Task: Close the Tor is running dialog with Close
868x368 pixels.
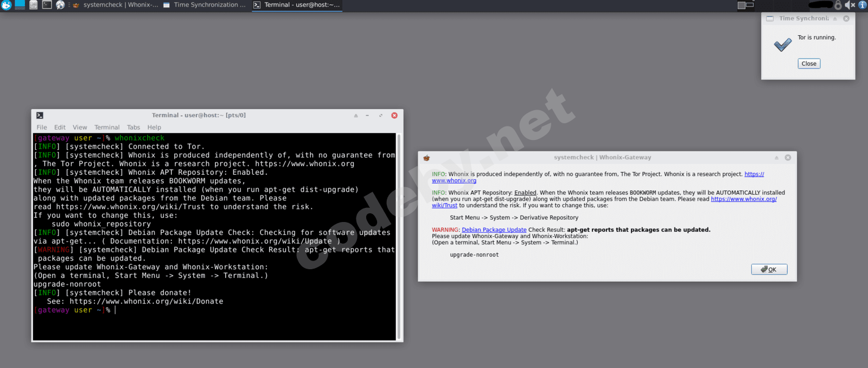Action: point(809,64)
